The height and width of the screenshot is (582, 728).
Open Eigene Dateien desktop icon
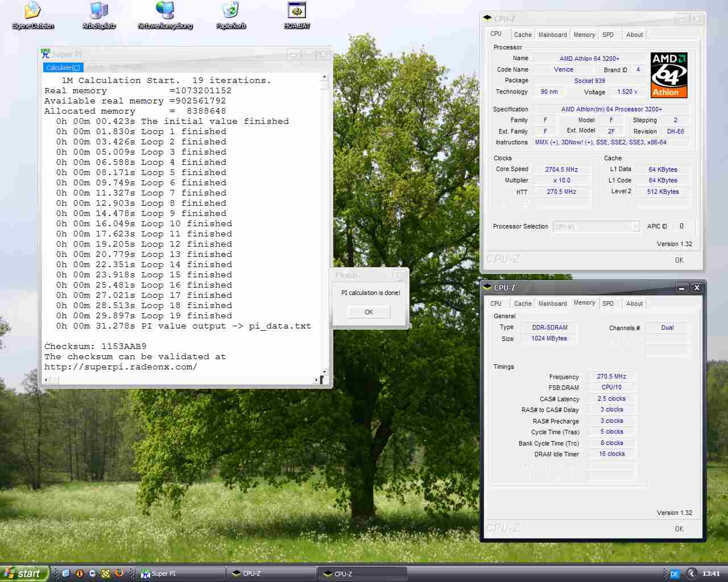pos(32,15)
